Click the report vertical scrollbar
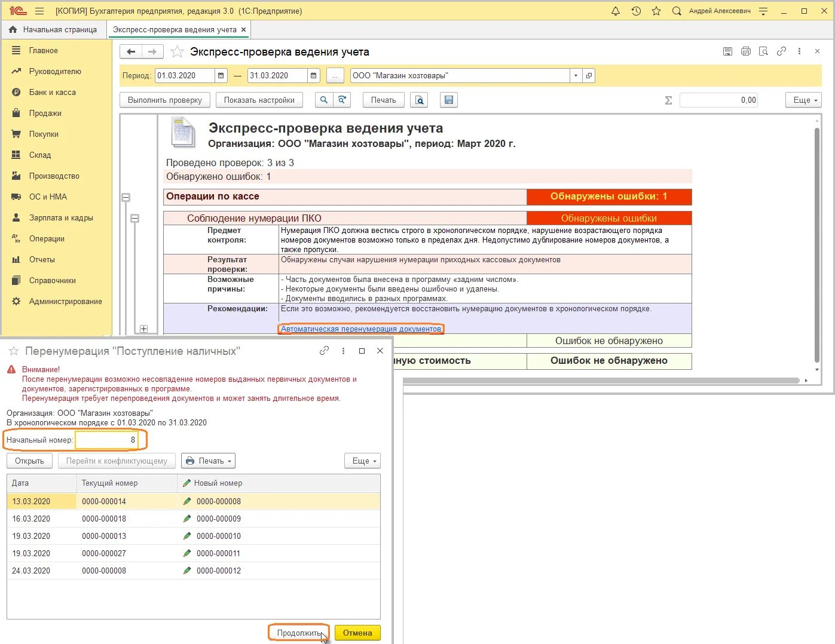This screenshot has width=835, height=644. [817, 244]
